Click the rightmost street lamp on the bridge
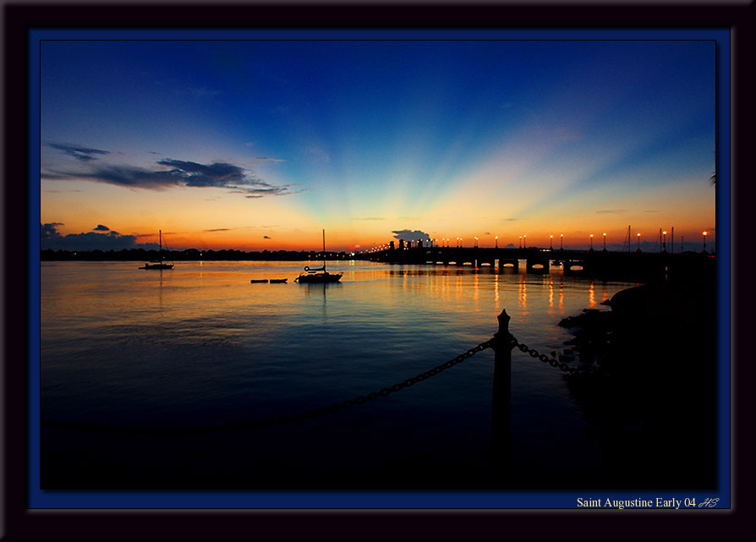756x542 pixels. click(x=704, y=236)
